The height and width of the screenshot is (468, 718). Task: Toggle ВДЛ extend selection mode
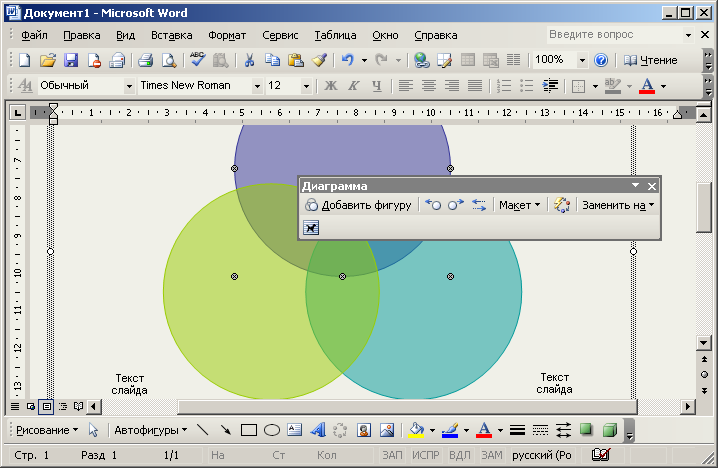[460, 455]
